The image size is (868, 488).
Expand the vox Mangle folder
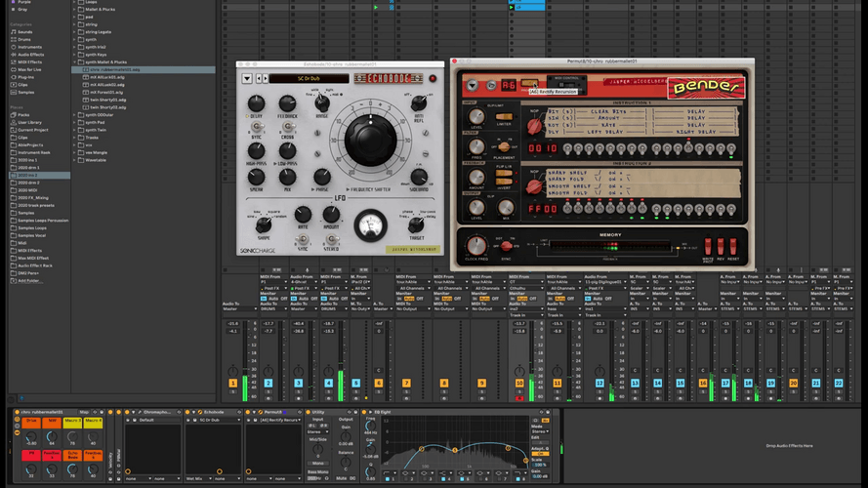pyautogui.click(x=75, y=152)
